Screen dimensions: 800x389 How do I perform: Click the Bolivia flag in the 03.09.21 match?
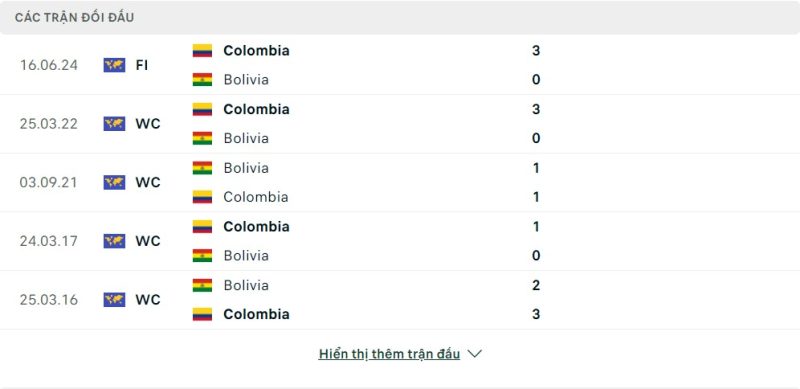[x=202, y=168]
